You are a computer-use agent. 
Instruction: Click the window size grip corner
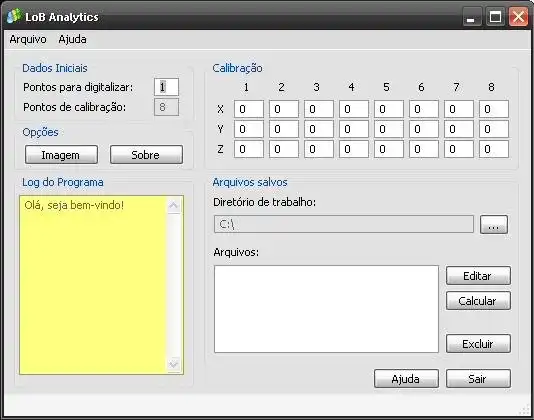(x=524, y=410)
